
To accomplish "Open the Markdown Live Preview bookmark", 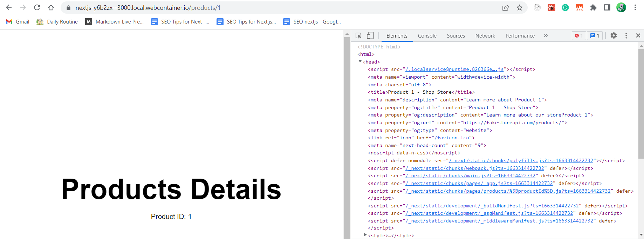I will click(x=115, y=22).
